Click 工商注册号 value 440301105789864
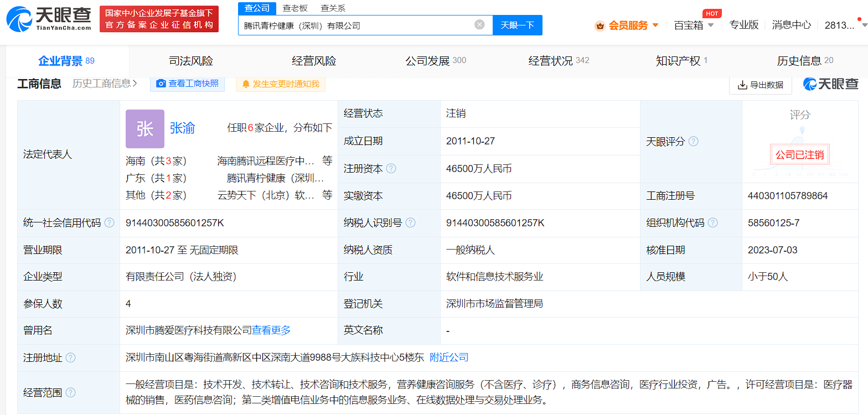This screenshot has width=868, height=415. [x=788, y=196]
